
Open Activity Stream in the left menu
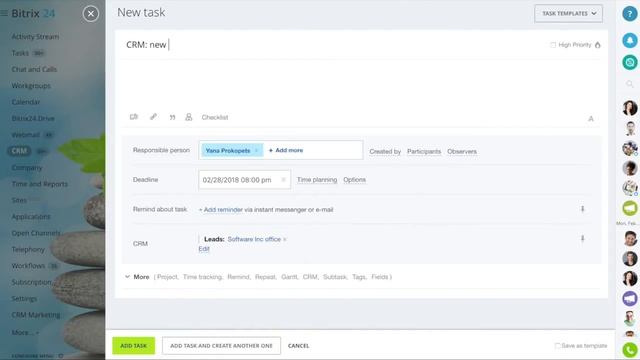tap(35, 37)
